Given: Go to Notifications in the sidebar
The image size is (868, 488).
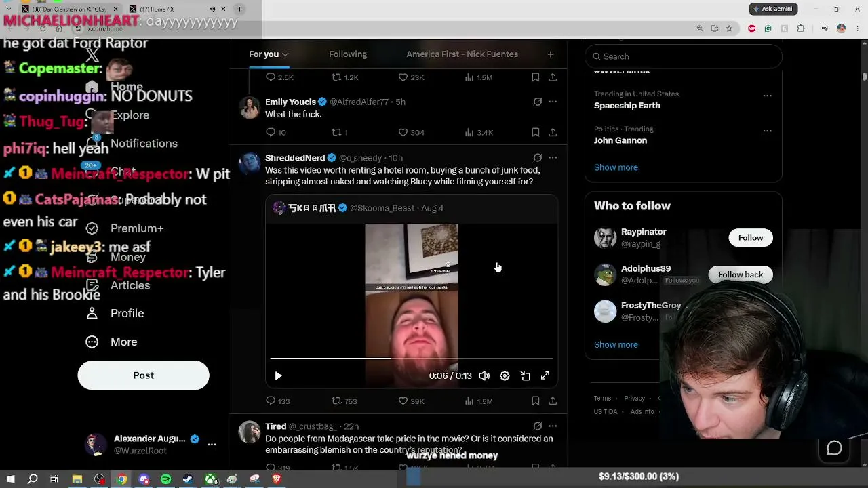Looking at the screenshot, I should (132, 144).
